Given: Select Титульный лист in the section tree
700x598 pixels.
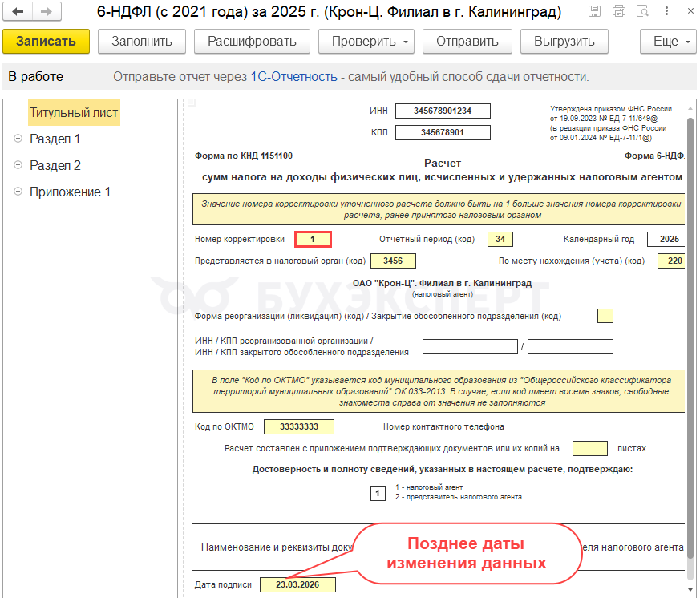Looking at the screenshot, I should click(74, 112).
